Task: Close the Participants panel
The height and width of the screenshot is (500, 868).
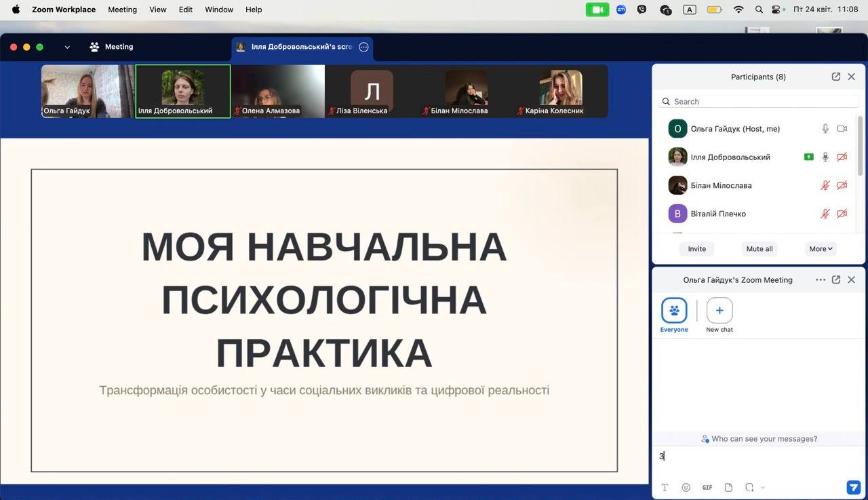Action: tap(852, 77)
